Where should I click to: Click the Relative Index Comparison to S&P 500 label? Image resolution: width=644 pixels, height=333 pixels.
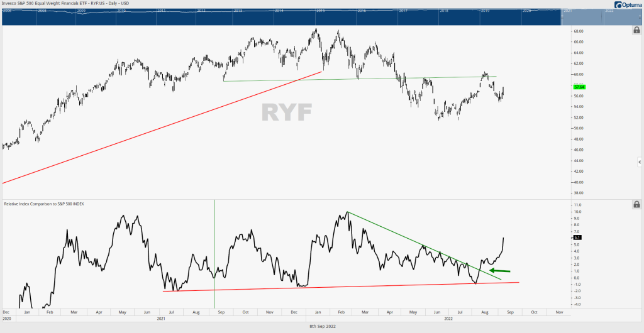pos(44,204)
